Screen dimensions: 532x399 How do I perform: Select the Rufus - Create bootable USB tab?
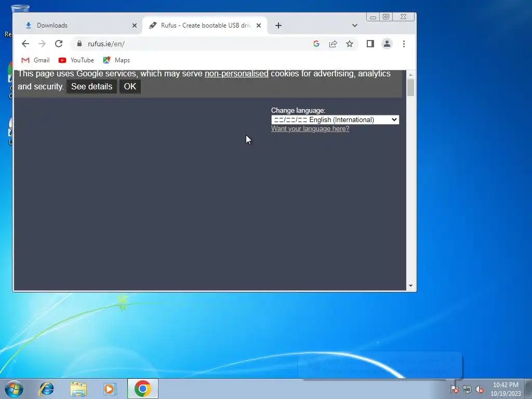coord(205,25)
